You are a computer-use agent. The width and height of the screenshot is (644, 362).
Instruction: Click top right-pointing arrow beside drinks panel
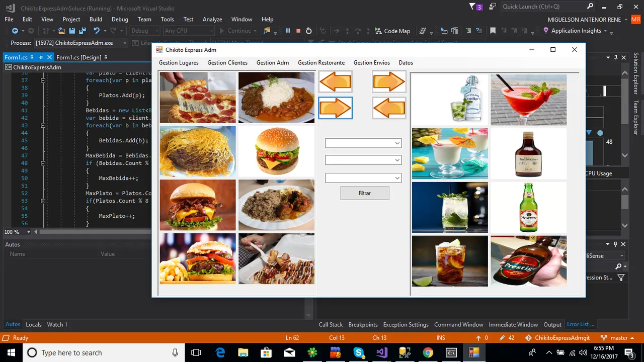(x=389, y=81)
